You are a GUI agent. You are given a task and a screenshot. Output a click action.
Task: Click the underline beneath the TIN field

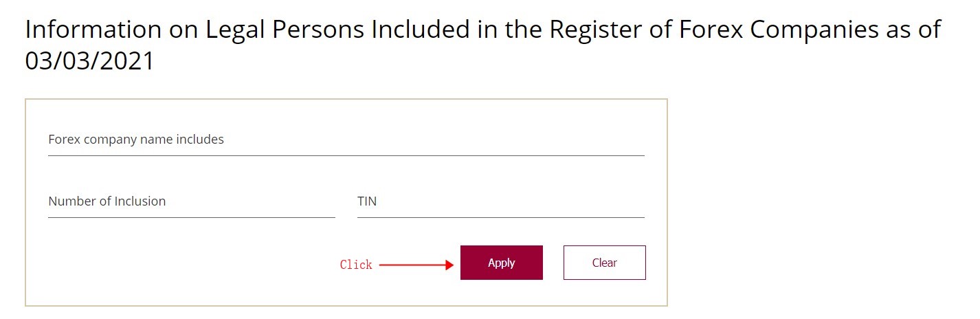pos(500,217)
